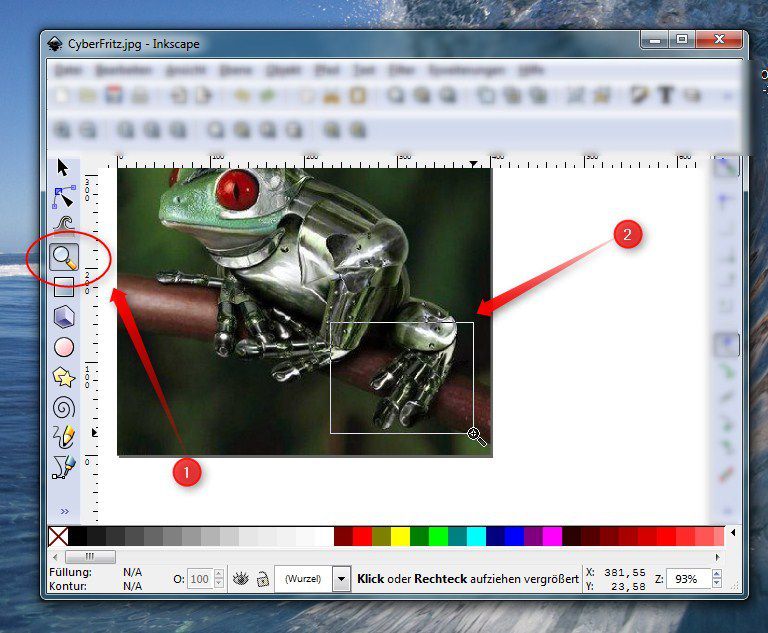Pick the bright lime green swatch
The height and width of the screenshot is (633, 768).
(438, 536)
